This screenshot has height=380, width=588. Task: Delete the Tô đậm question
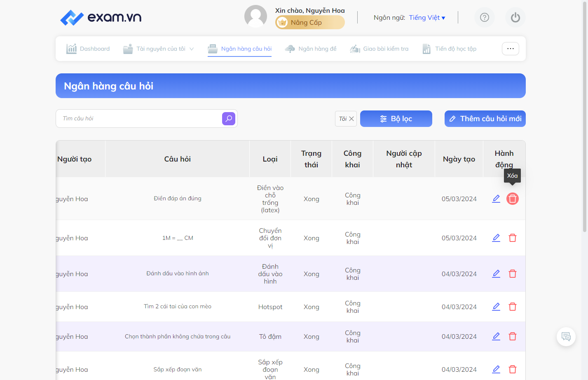point(513,336)
